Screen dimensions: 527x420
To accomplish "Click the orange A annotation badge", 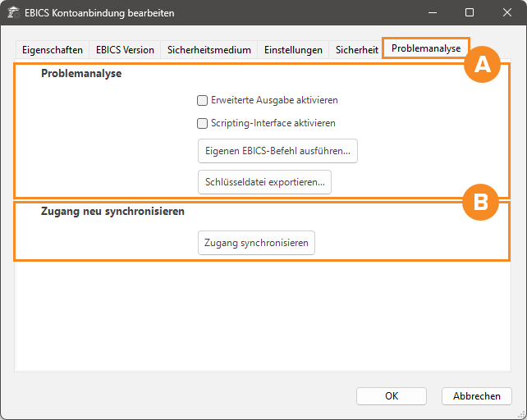I will pyautogui.click(x=483, y=66).
